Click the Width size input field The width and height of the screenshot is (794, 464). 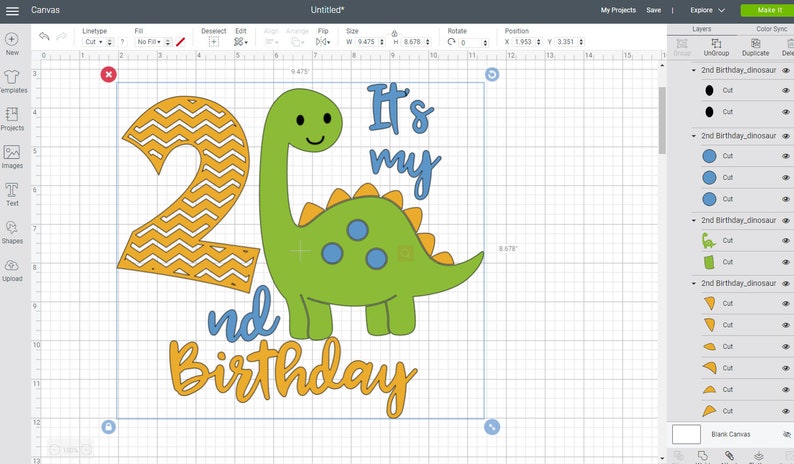(366, 42)
